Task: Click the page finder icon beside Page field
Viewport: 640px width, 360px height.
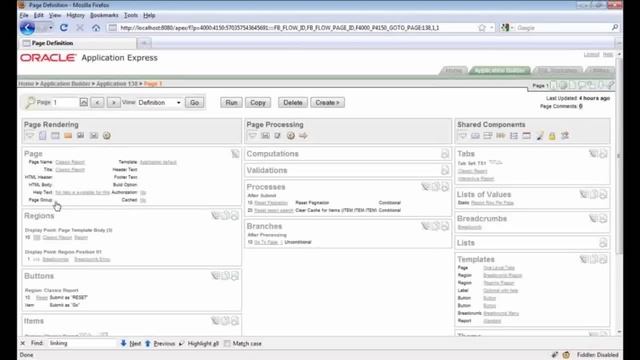Action: pyautogui.click(x=84, y=102)
